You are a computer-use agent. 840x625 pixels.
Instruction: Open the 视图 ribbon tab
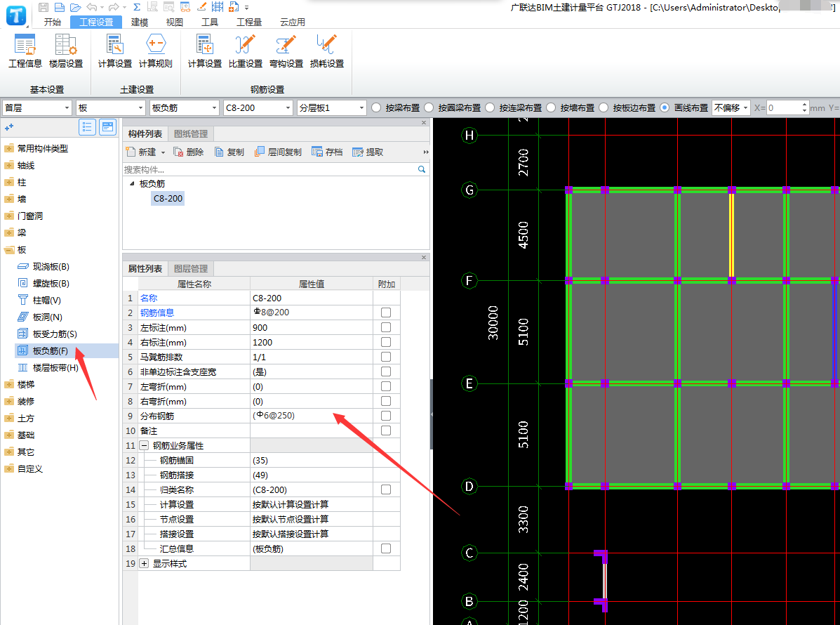174,22
